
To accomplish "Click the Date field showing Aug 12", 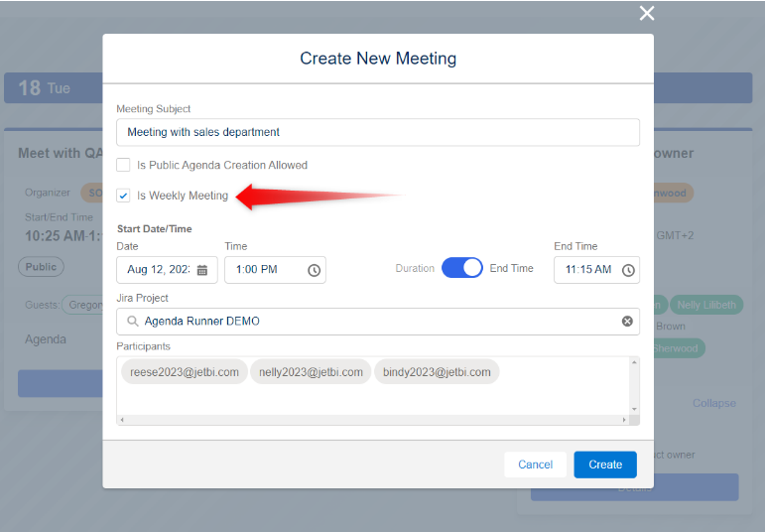I will coord(167,270).
